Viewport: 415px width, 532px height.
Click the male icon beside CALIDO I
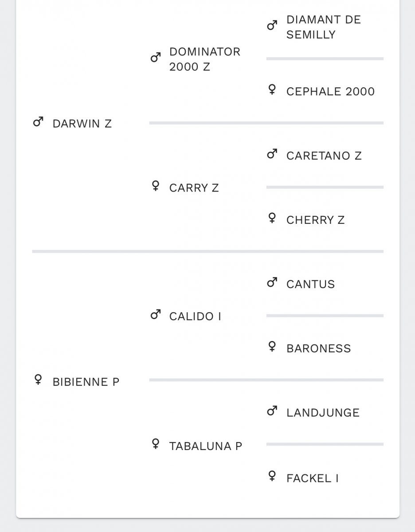(x=155, y=315)
